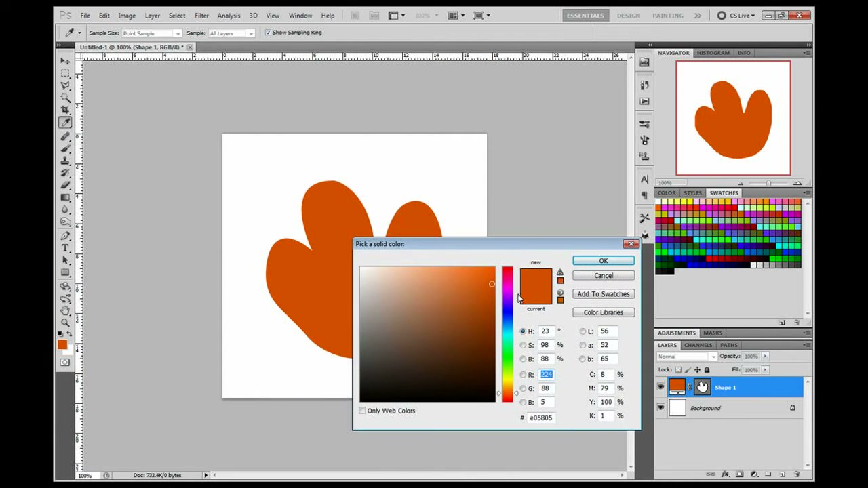Select the Path Selection arrow tool
This screenshot has height=488, width=868.
[65, 260]
